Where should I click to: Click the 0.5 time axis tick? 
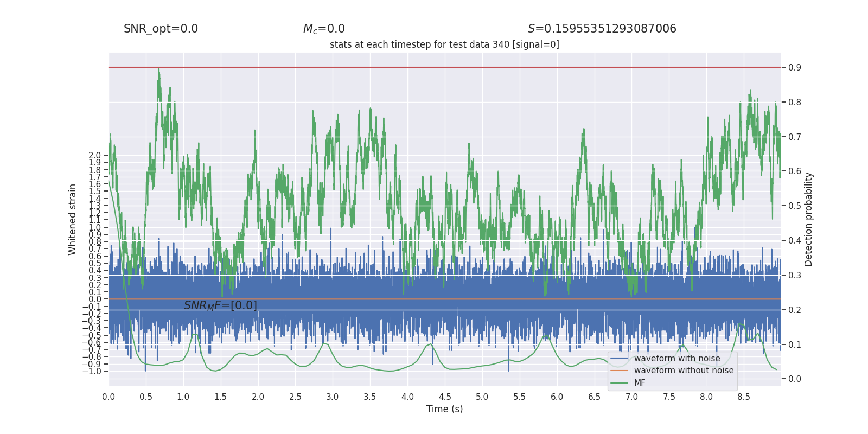tap(146, 397)
